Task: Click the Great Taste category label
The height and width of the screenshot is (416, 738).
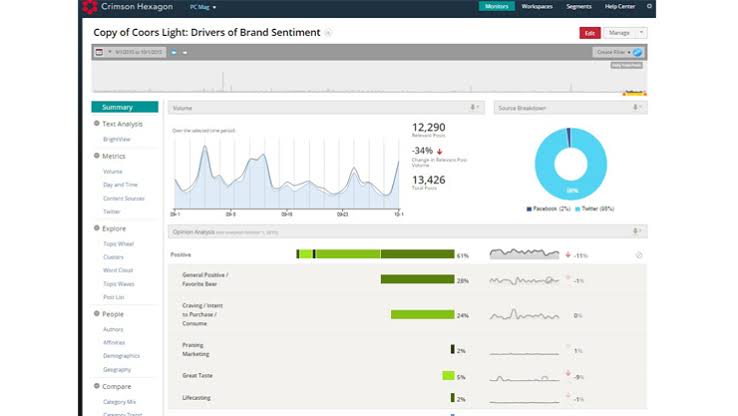Action: click(x=197, y=376)
